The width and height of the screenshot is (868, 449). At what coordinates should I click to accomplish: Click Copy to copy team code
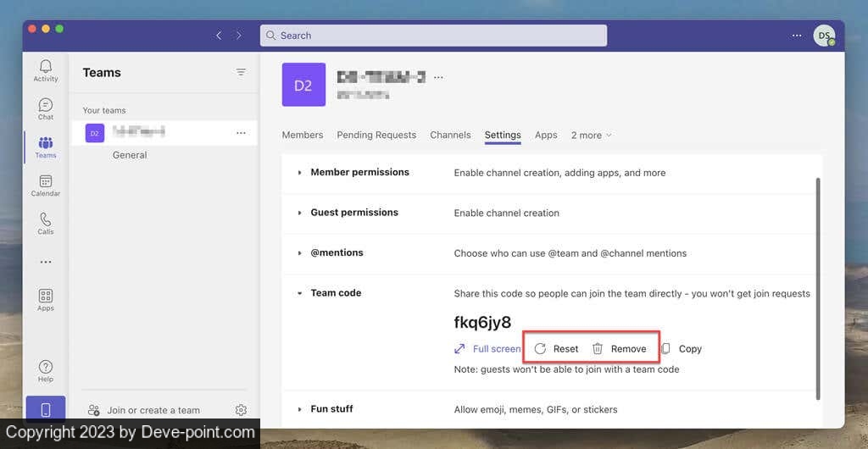point(681,349)
